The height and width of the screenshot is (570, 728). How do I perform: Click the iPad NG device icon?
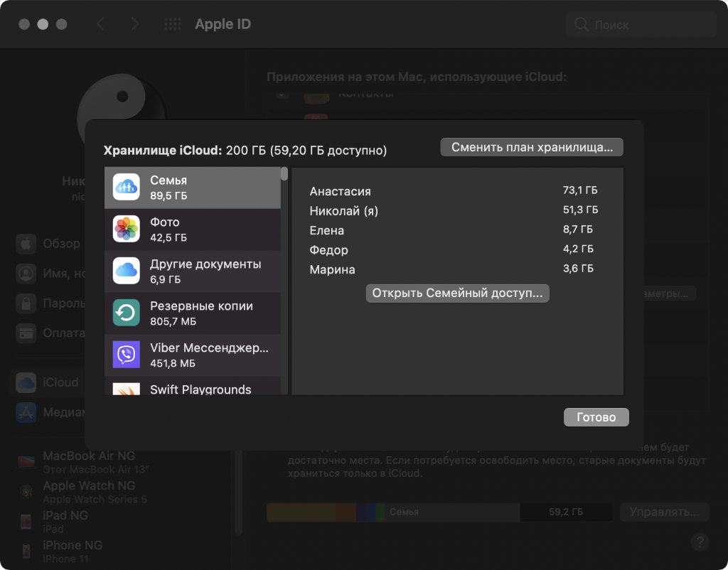pyautogui.click(x=26, y=521)
